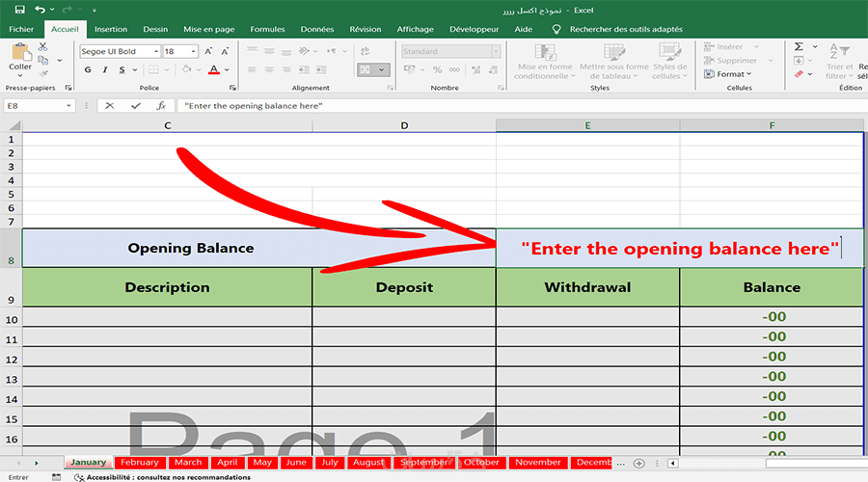The height and width of the screenshot is (482, 868).
Task: Click the insert function fx icon
Action: coord(161,106)
